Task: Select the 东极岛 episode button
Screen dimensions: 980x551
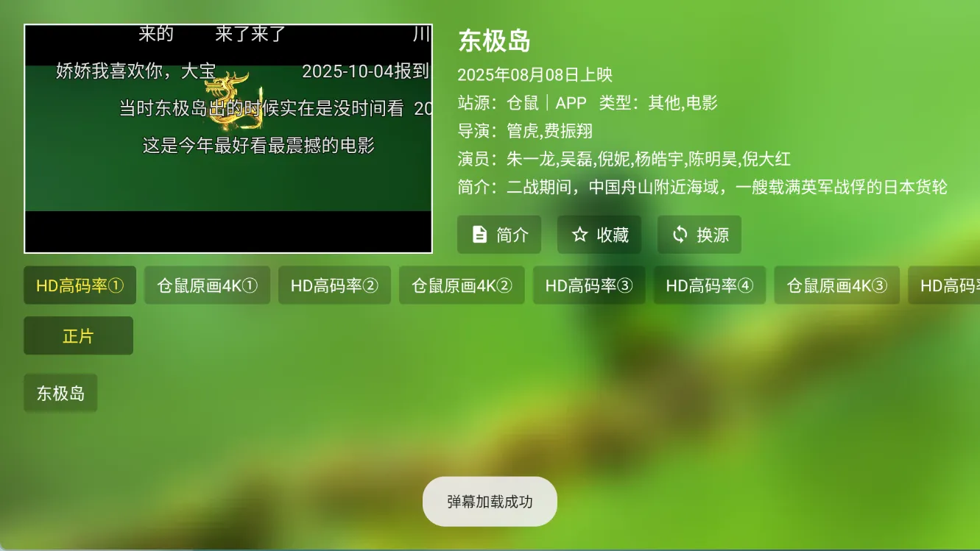Action: pos(60,392)
